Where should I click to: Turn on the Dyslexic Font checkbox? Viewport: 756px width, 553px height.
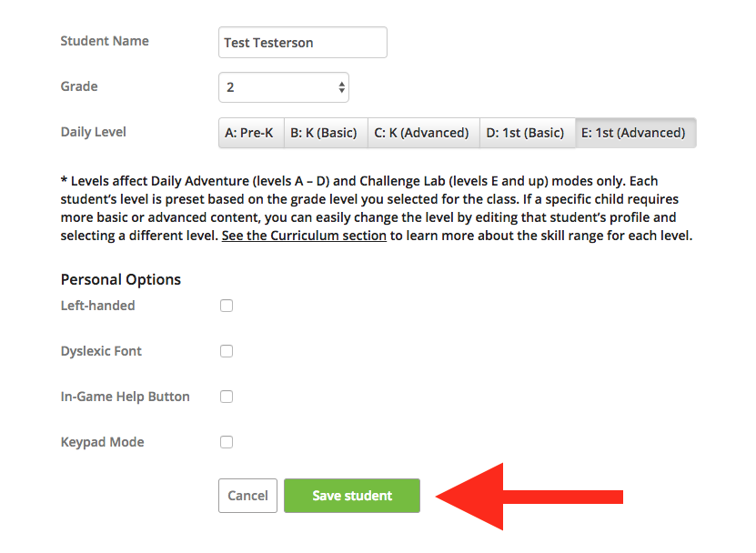point(227,351)
